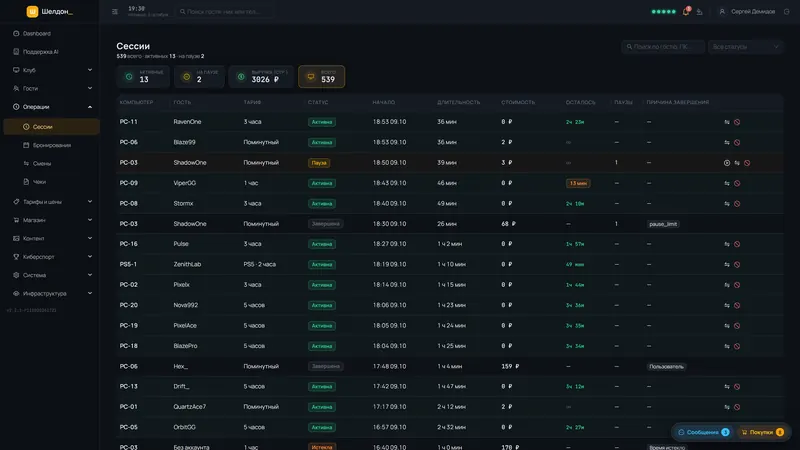The height and width of the screenshot is (450, 800).
Task: Transfer the ZenithLab session on PS5-1
Action: coord(727,264)
